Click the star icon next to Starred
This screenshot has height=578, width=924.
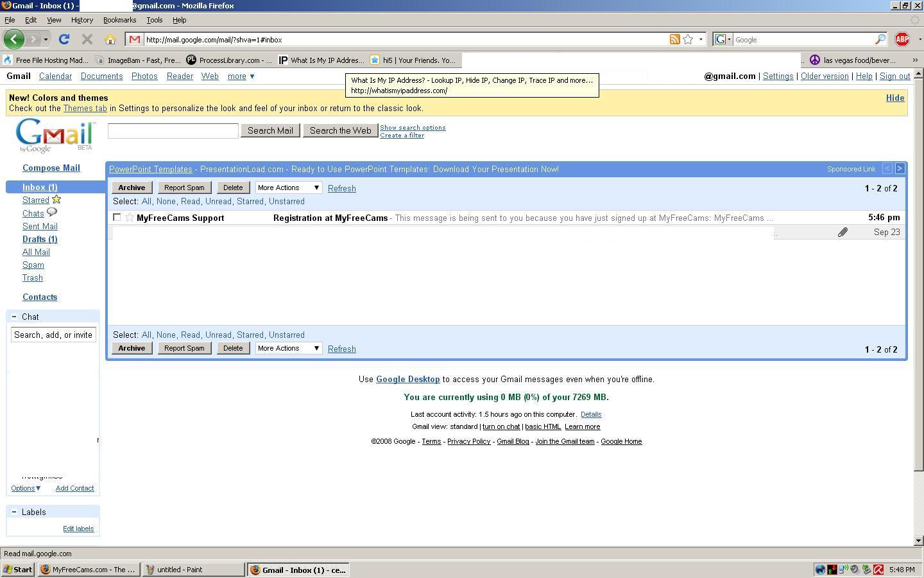(56, 200)
